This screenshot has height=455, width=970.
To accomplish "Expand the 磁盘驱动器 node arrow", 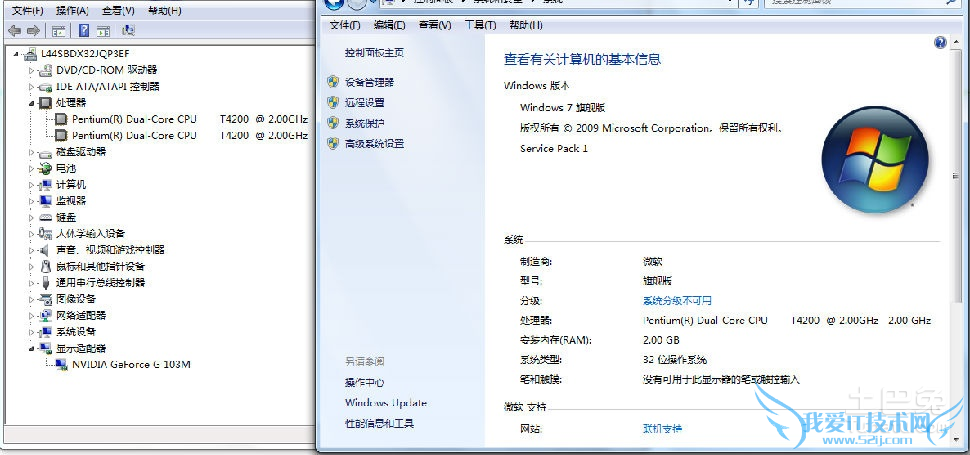I will (x=32, y=152).
